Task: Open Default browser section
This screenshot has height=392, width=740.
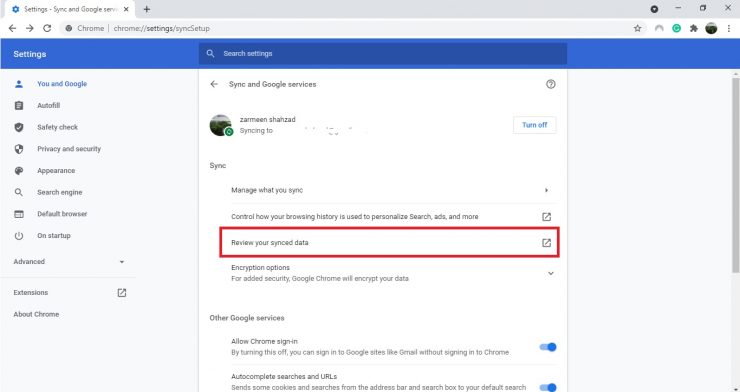Action: tap(62, 214)
